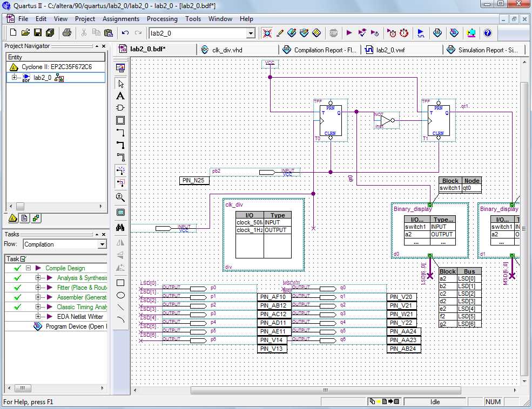Screen dimensions: 532x409
Task: Open the Compilation Report tab
Action: (320, 50)
